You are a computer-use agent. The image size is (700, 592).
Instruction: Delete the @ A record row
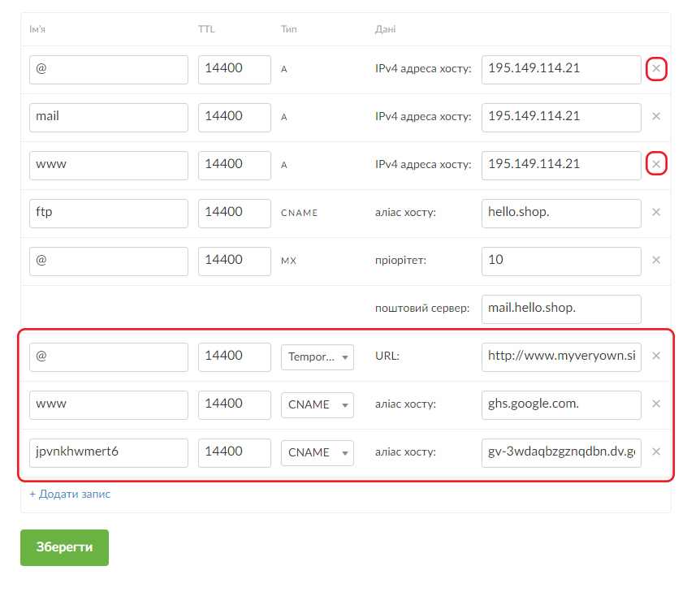coord(656,69)
